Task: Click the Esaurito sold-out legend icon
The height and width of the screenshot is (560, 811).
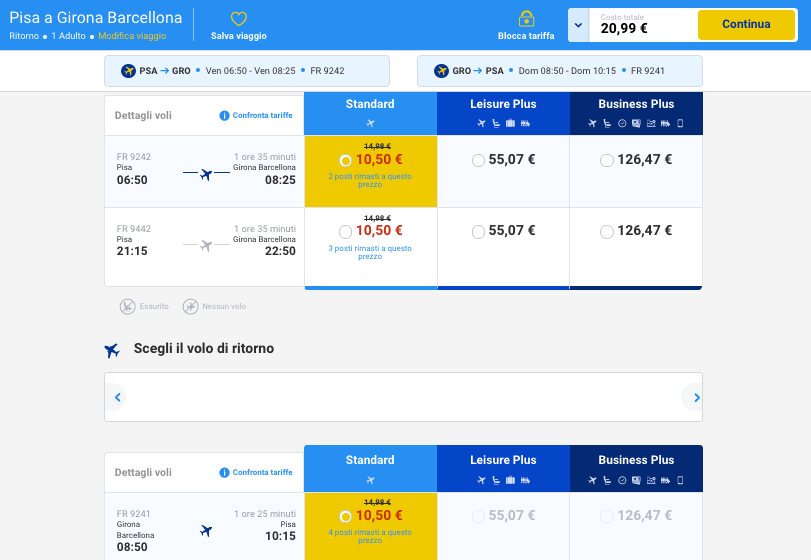Action: coord(128,307)
